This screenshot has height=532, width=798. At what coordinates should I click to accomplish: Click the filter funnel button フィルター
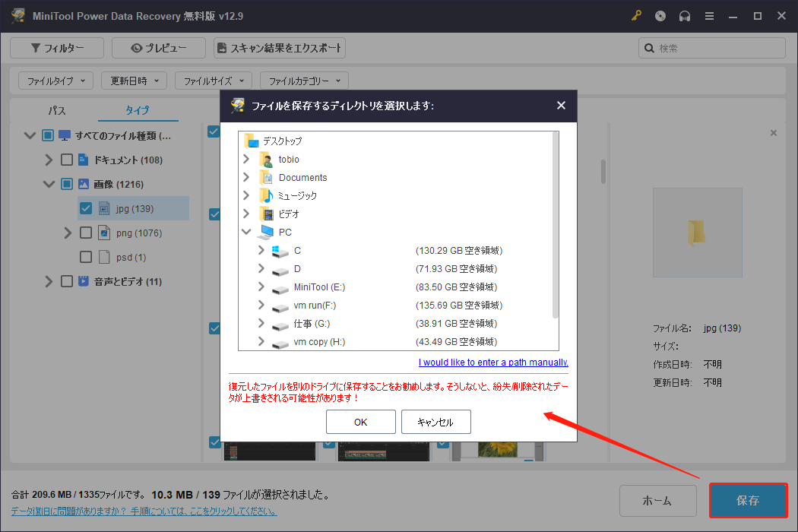pos(57,48)
